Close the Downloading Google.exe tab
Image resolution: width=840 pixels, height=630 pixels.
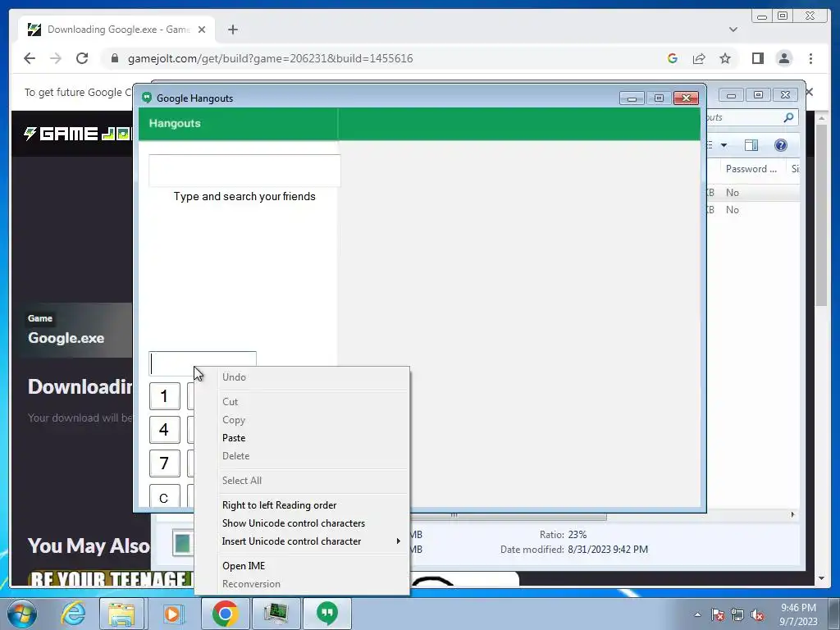click(x=202, y=30)
